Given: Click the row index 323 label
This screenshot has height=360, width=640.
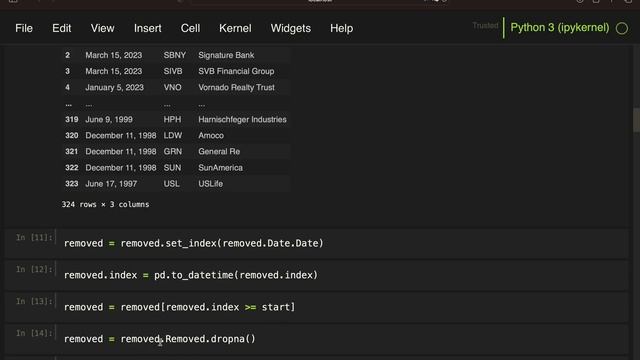Looking at the screenshot, I should 71,184.
